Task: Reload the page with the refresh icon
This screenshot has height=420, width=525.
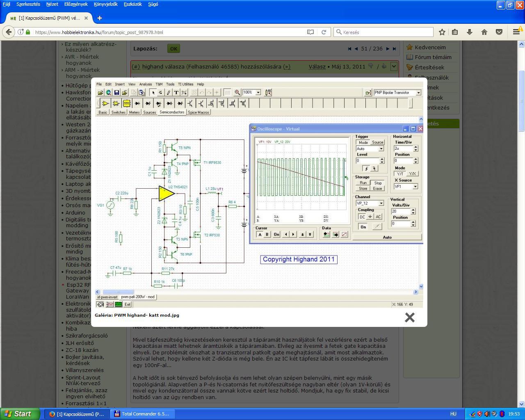Action: (x=324, y=32)
